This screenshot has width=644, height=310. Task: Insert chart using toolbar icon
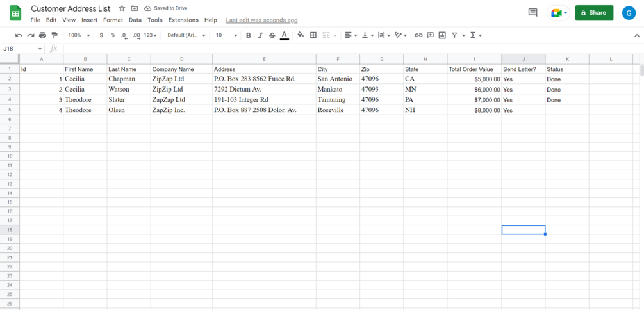pyautogui.click(x=442, y=35)
